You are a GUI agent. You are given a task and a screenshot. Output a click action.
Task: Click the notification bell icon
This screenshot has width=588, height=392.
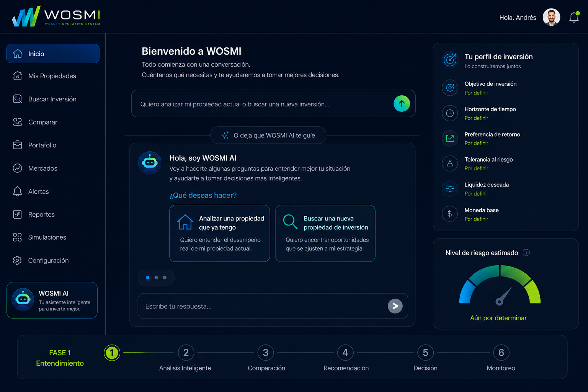pyautogui.click(x=574, y=17)
